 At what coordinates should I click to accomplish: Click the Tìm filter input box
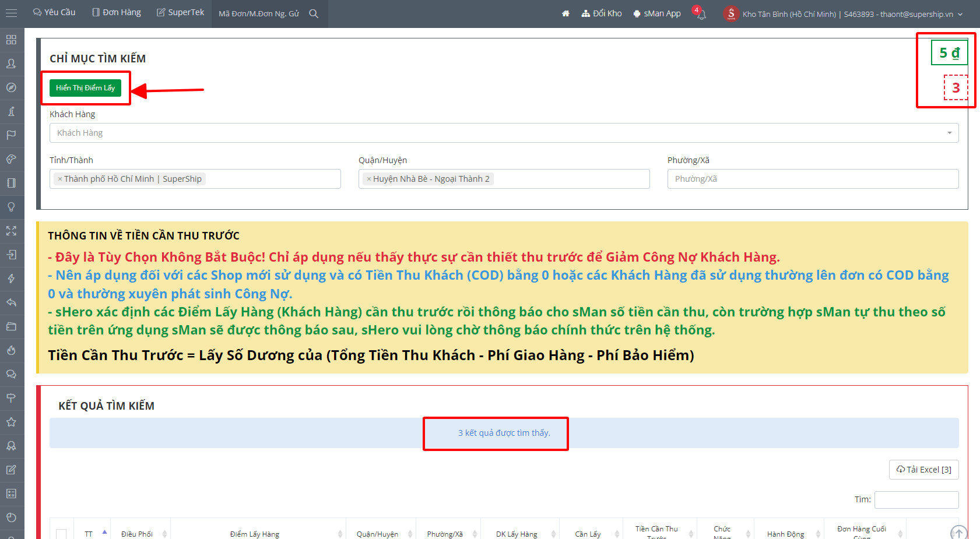(916, 500)
